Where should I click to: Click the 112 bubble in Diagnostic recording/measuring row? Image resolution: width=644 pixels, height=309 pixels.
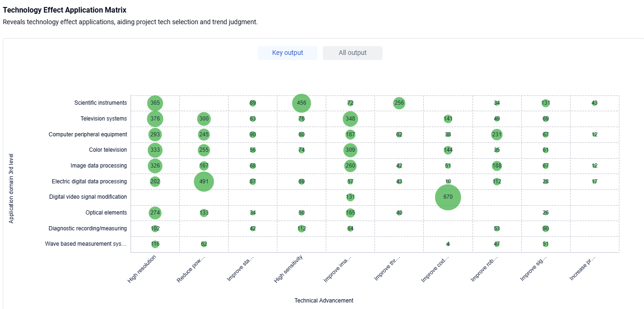pyautogui.click(x=302, y=228)
